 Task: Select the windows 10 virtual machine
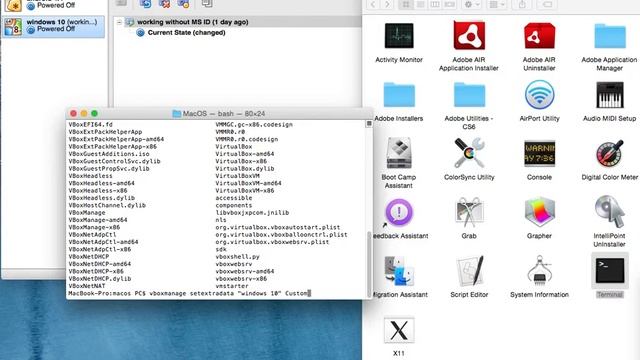53,26
